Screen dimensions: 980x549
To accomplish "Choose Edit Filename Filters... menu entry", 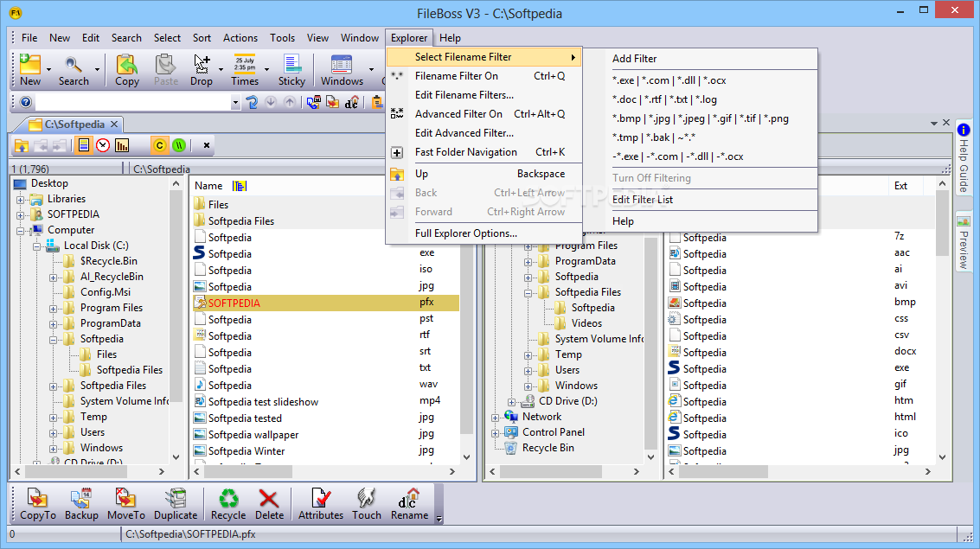I will pos(484,95).
